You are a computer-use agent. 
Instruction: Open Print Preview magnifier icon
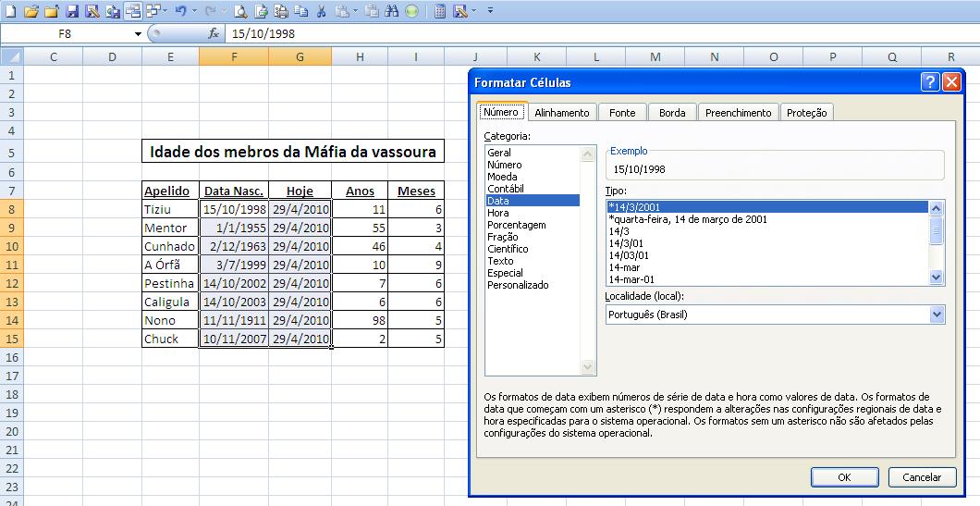point(240,10)
